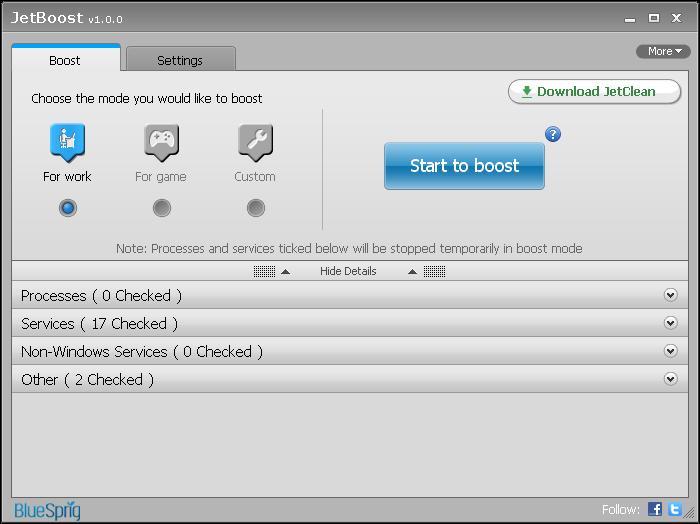Click the Start to boost button
The image size is (700, 524).
pyautogui.click(x=464, y=166)
